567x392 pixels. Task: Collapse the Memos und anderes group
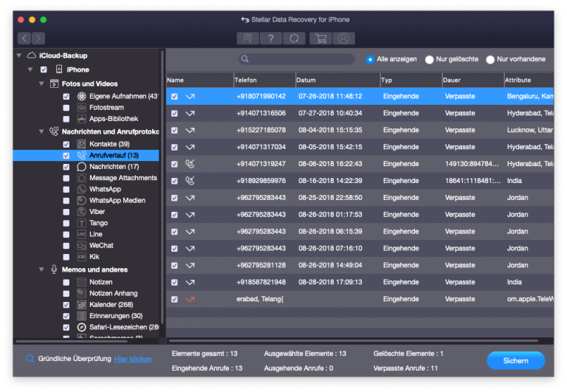click(x=41, y=269)
